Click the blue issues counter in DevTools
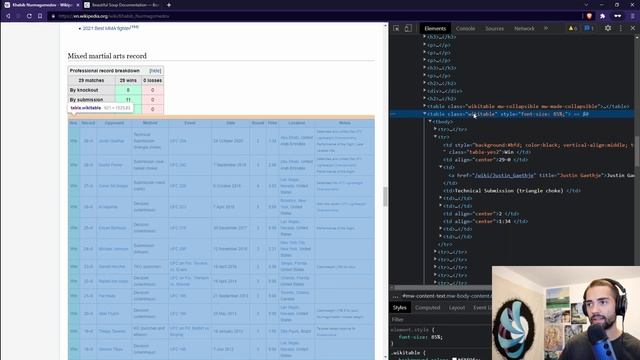The image size is (640, 360). tap(589, 28)
